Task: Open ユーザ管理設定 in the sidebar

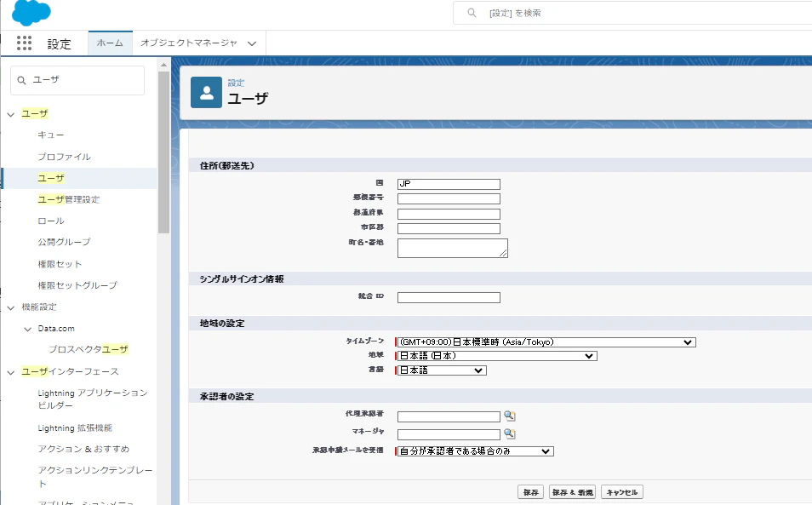Action: coord(68,199)
